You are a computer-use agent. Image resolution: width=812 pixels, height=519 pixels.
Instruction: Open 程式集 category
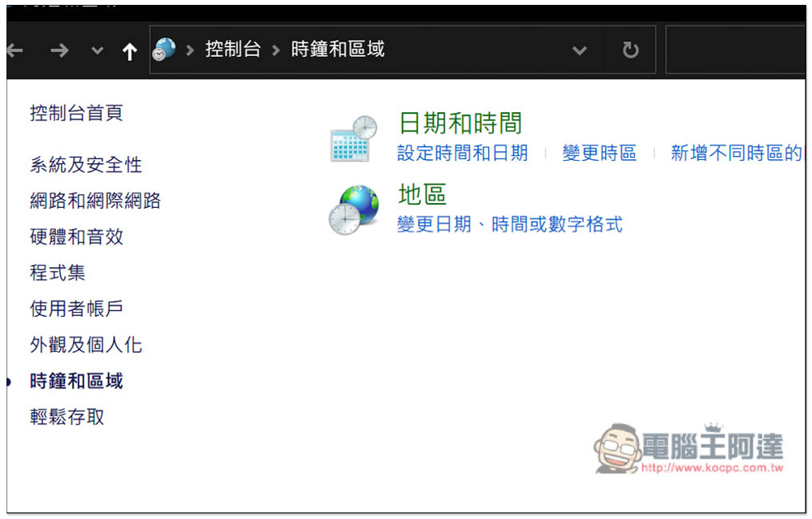pyautogui.click(x=58, y=272)
